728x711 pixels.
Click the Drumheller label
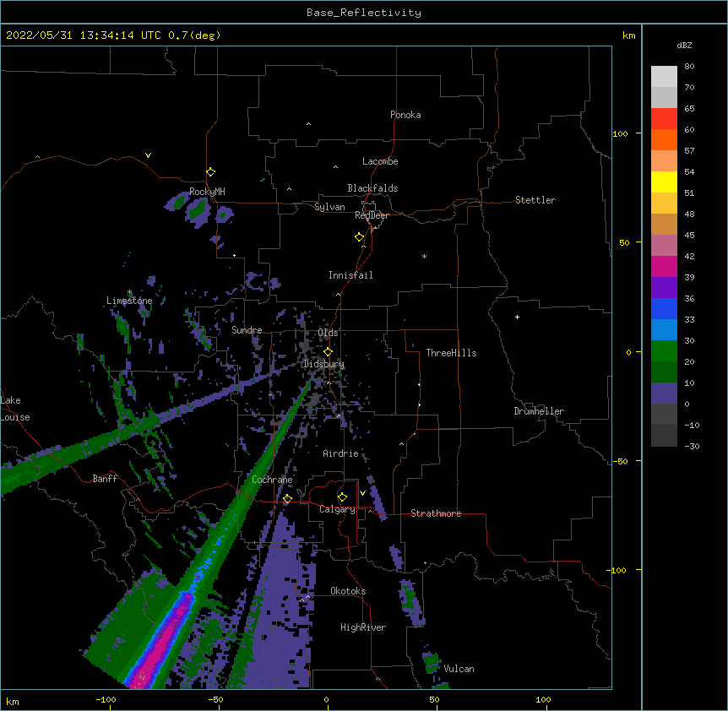(x=539, y=411)
